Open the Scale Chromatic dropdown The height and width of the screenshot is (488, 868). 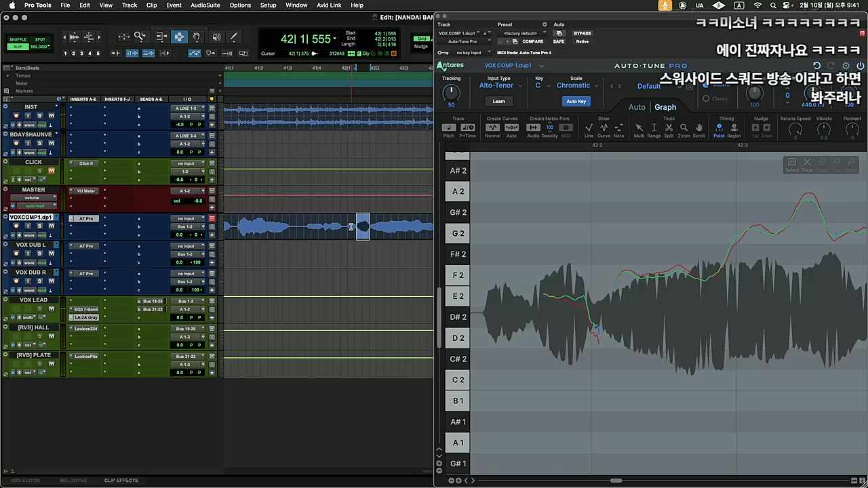point(578,86)
